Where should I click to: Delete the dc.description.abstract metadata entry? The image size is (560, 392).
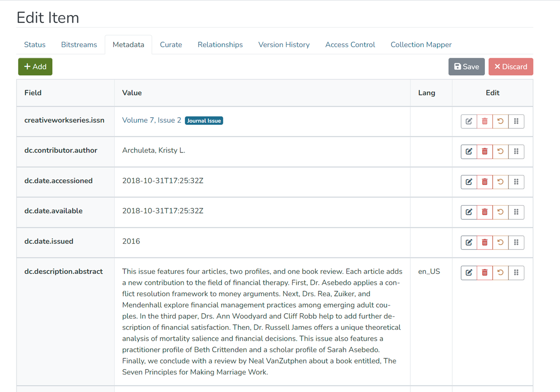point(484,272)
